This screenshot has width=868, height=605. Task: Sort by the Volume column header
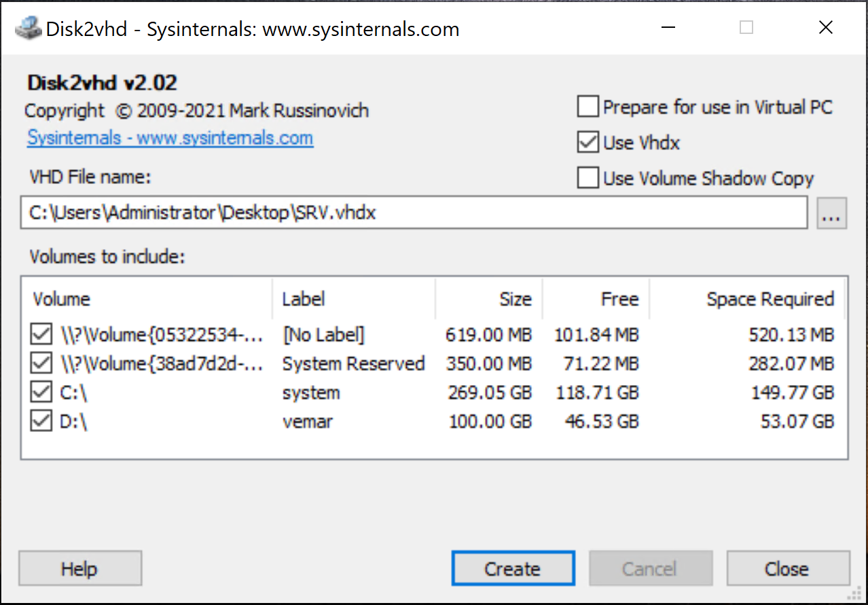[147, 299]
